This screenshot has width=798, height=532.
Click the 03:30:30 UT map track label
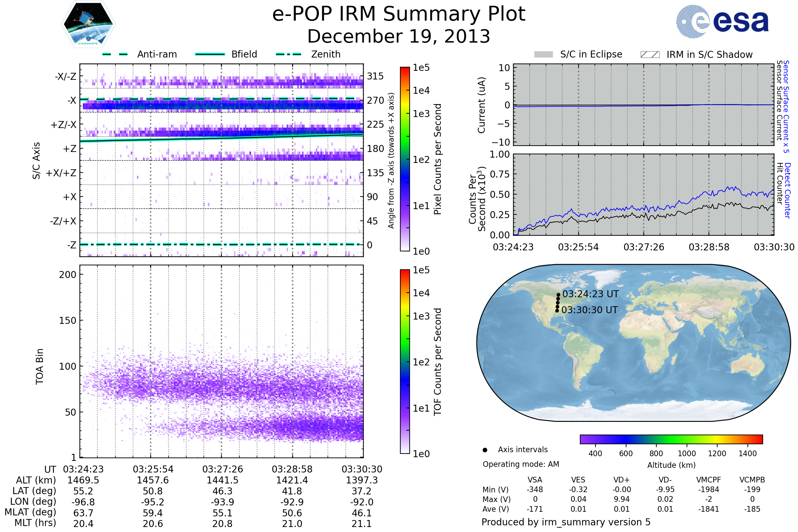pos(589,310)
